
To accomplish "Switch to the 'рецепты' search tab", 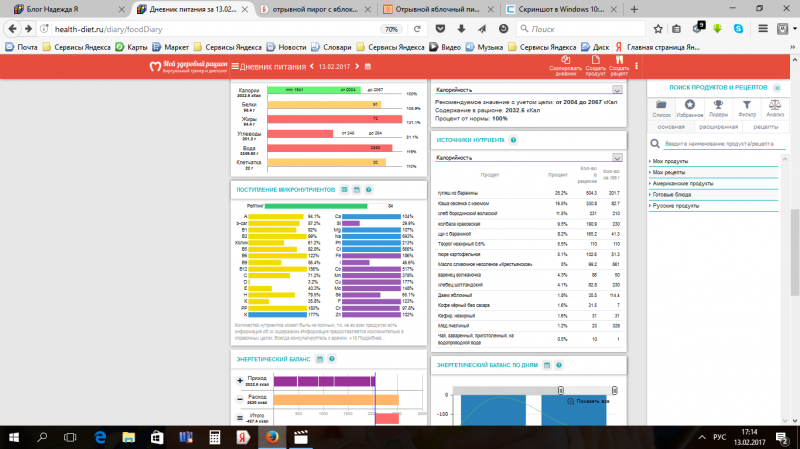I will pos(766,127).
